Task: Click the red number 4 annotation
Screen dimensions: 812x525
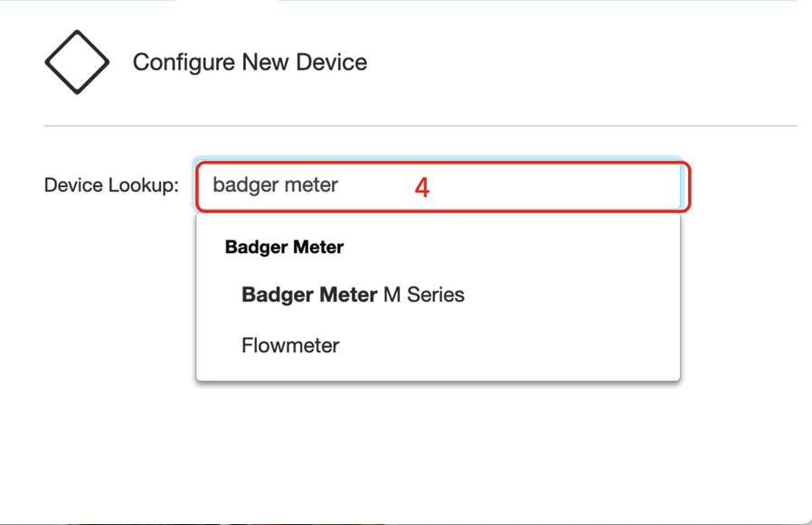Action: [x=421, y=187]
